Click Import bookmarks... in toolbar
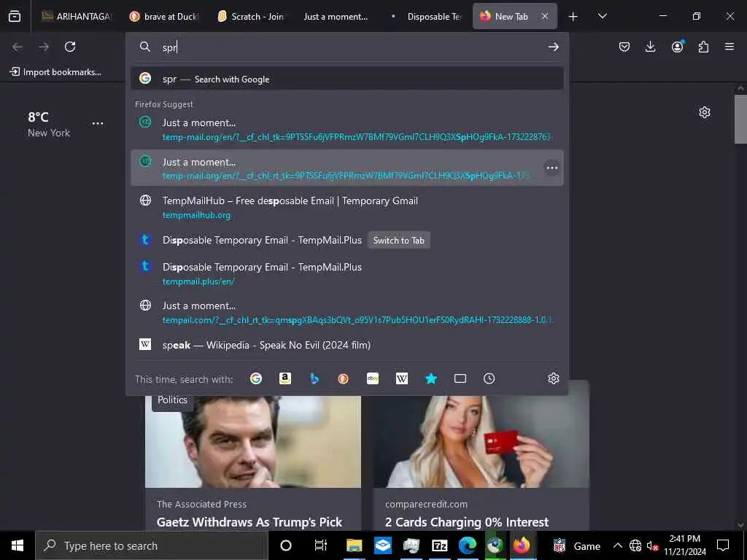 [55, 72]
